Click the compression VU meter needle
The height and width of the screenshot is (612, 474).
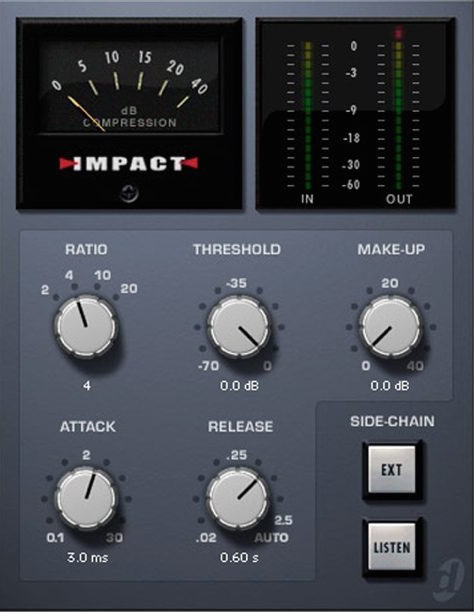point(86,114)
